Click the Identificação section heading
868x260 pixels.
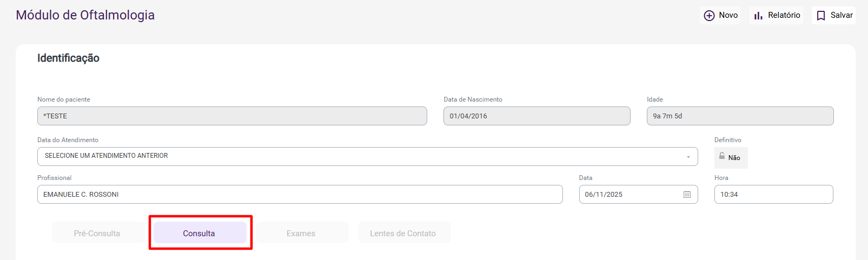[x=68, y=58]
